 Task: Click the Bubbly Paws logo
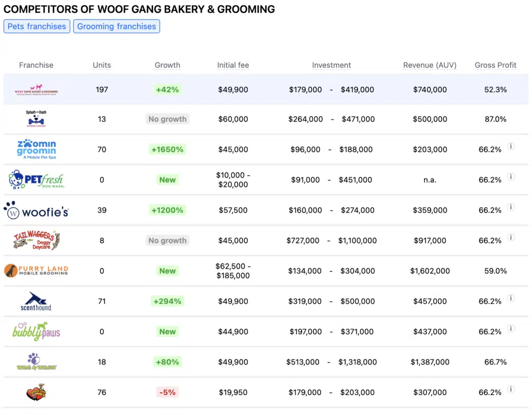35,331
